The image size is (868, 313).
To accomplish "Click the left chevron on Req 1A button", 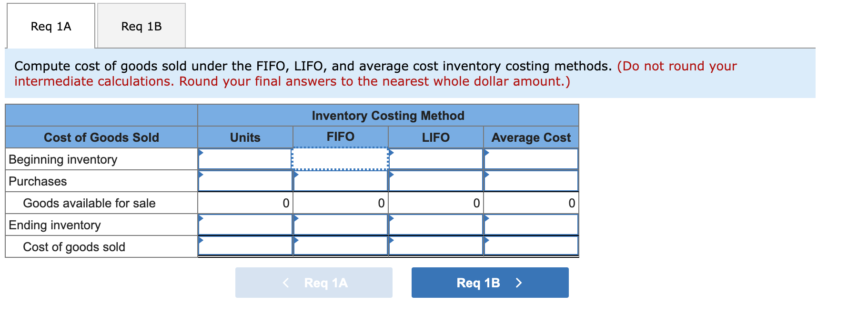I will click(286, 283).
